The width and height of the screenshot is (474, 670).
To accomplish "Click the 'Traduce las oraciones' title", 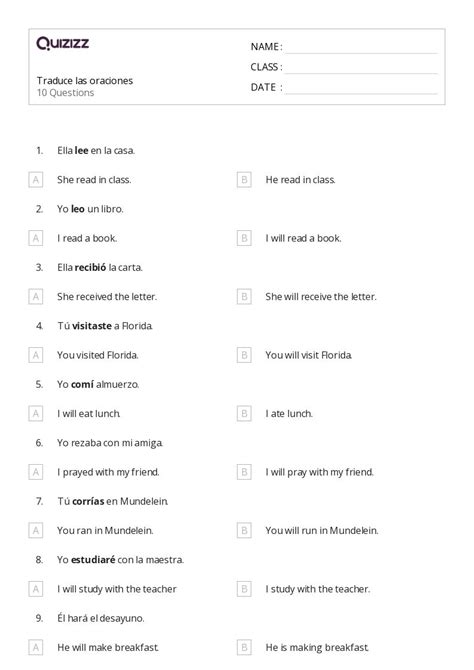I will tap(85, 81).
